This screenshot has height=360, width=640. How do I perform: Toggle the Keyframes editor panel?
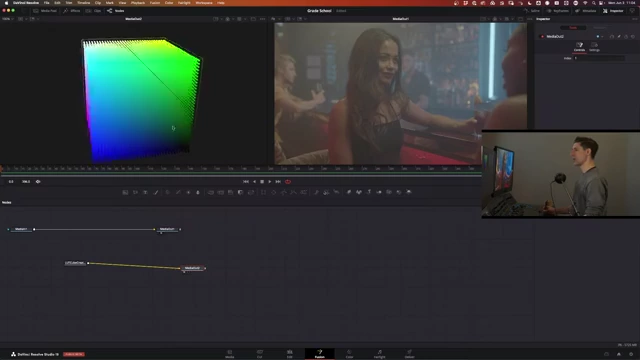[x=558, y=11]
